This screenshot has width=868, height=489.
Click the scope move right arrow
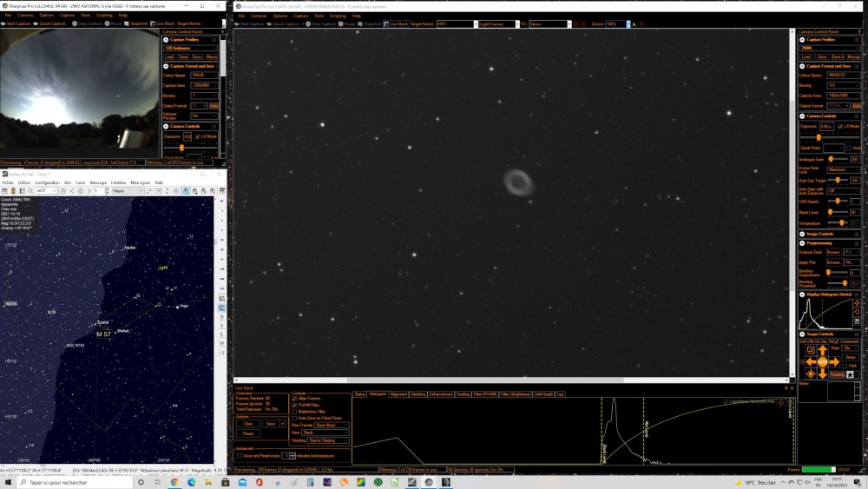834,362
